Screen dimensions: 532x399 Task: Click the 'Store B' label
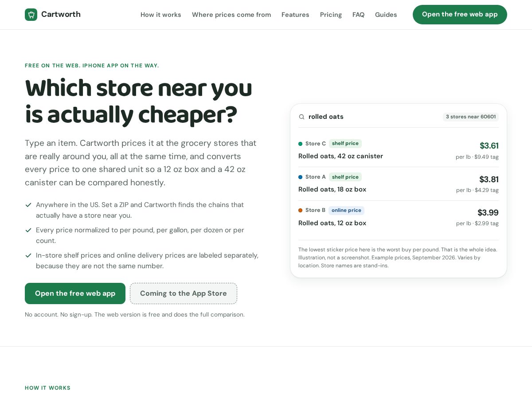316,210
